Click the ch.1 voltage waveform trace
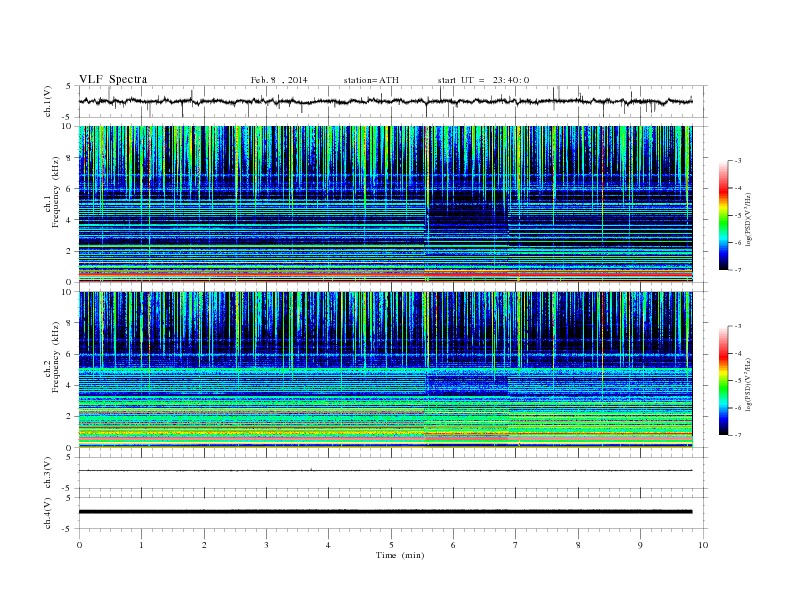 (x=385, y=101)
